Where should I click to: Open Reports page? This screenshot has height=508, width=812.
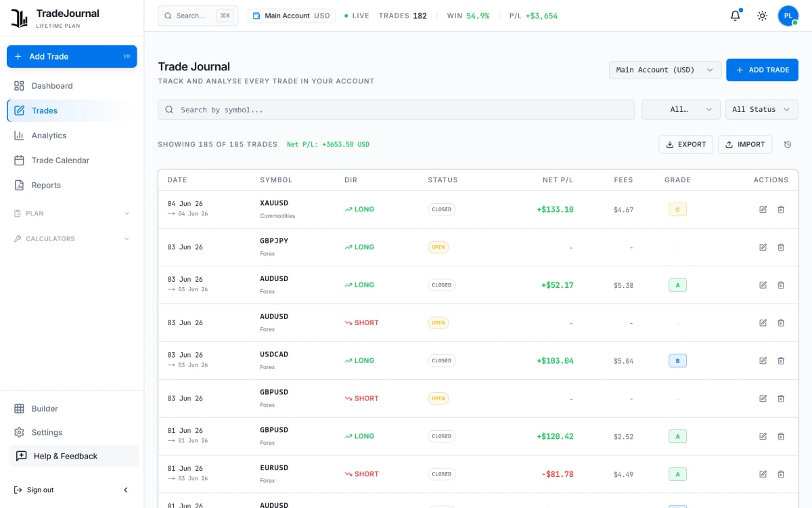click(72, 185)
